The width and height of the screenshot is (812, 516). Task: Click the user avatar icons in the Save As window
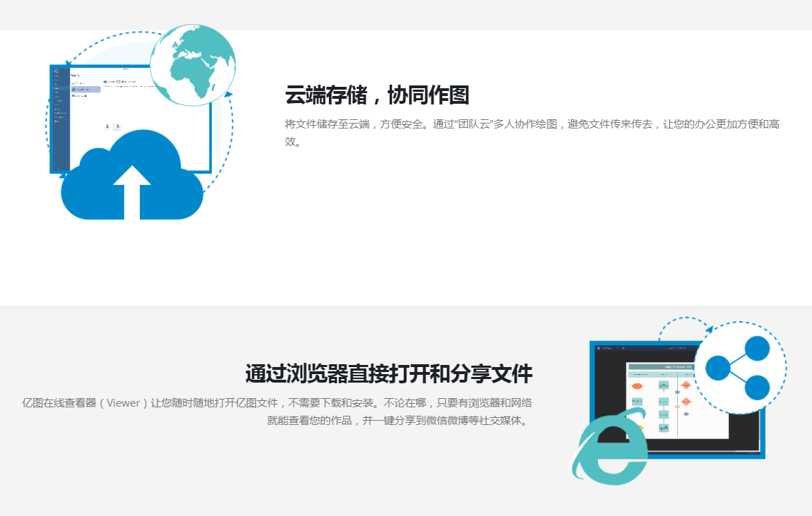click(112, 127)
